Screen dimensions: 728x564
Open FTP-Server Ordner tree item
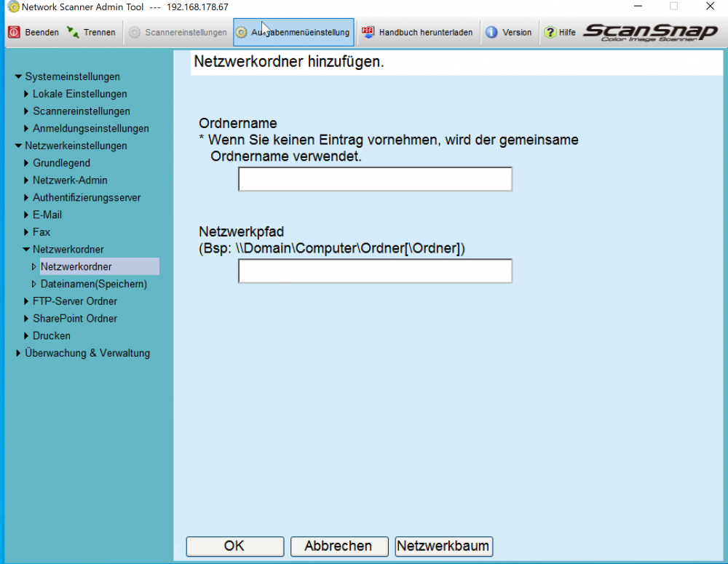[x=75, y=301]
